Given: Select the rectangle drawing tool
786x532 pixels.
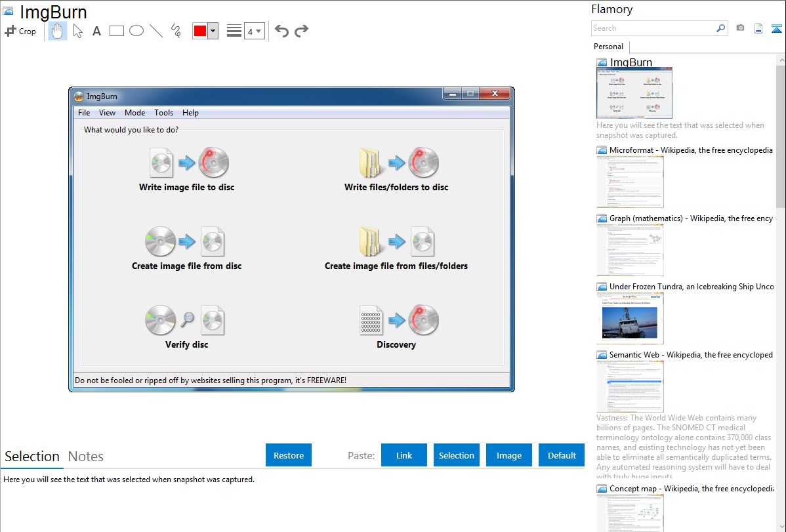Looking at the screenshot, I should [116, 31].
